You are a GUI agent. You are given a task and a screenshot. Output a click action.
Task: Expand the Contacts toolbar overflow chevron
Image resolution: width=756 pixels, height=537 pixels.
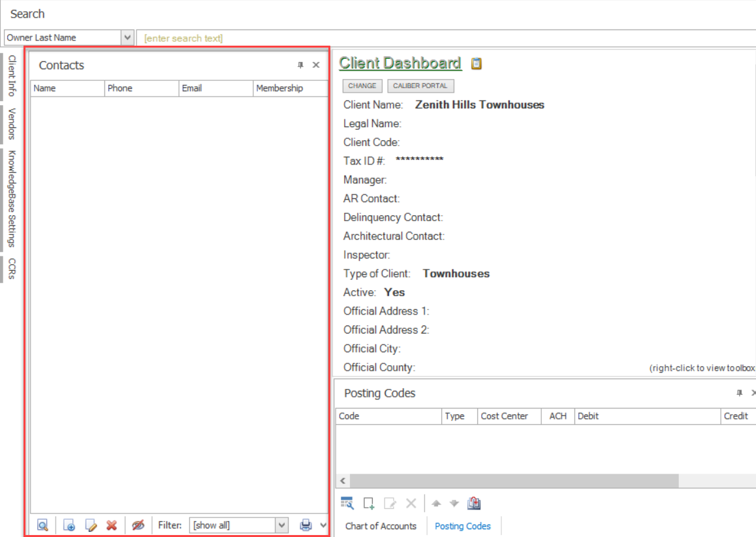323,525
